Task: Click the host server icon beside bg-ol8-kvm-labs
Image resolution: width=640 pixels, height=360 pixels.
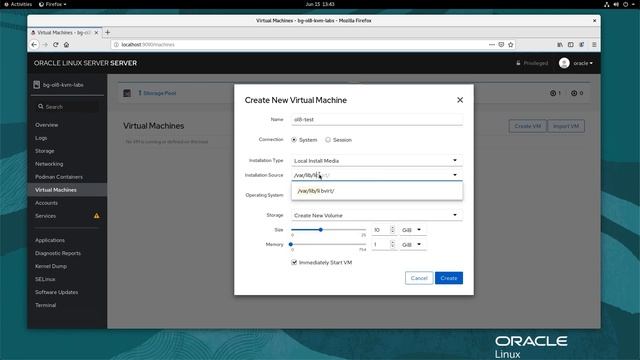Action: click(36, 84)
